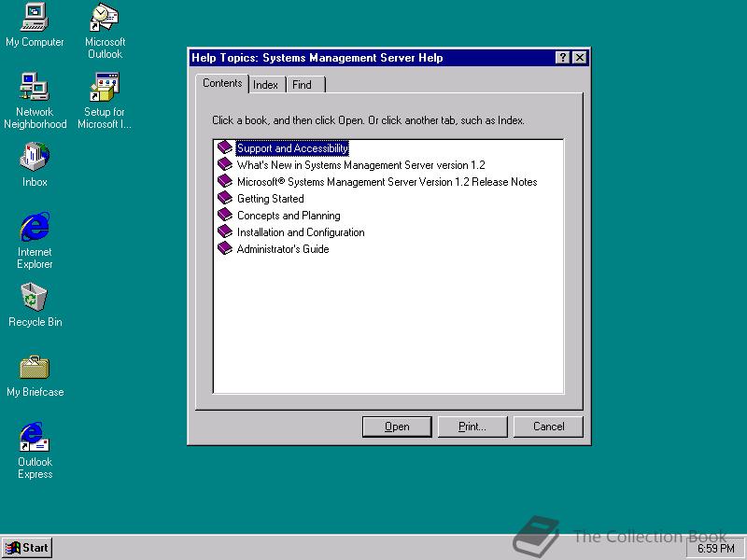Click the 6:59 PM taskbar clock
The height and width of the screenshot is (560, 747).
(715, 549)
